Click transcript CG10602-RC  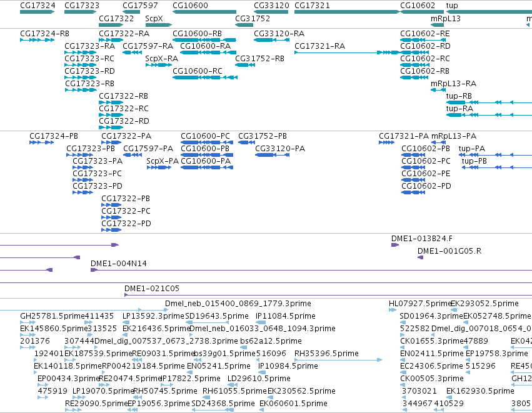tap(414, 65)
